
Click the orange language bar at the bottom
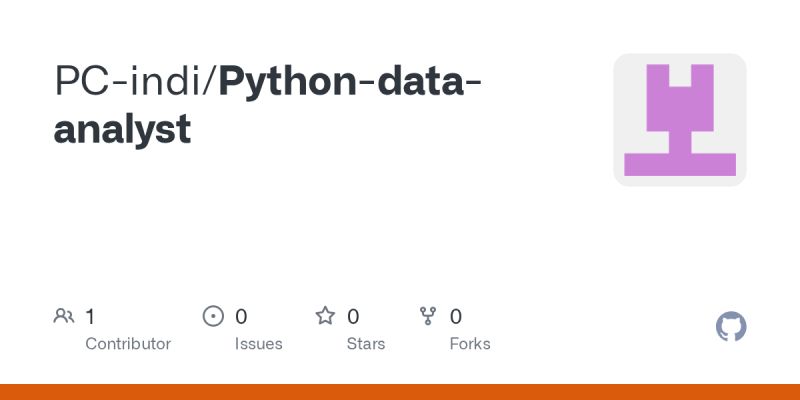coord(400,392)
